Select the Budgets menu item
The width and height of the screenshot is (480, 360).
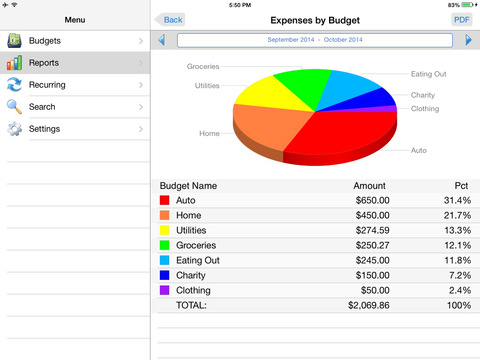75,41
